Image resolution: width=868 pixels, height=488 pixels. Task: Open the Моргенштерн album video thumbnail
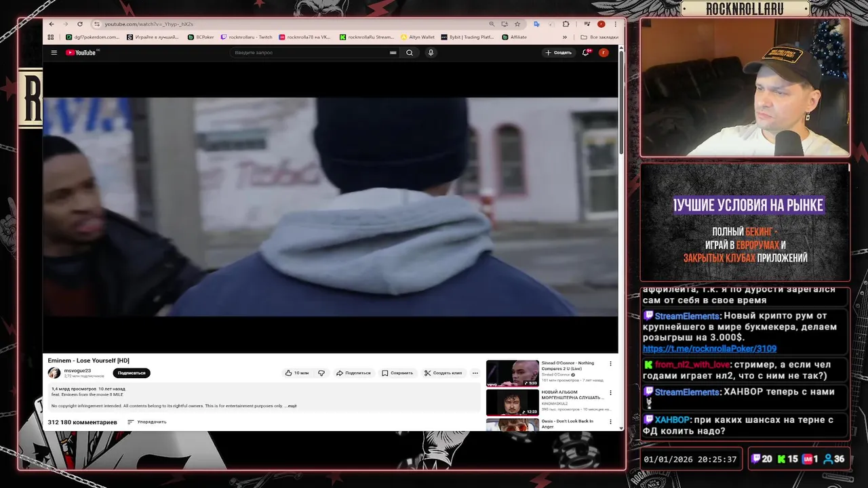tap(513, 402)
